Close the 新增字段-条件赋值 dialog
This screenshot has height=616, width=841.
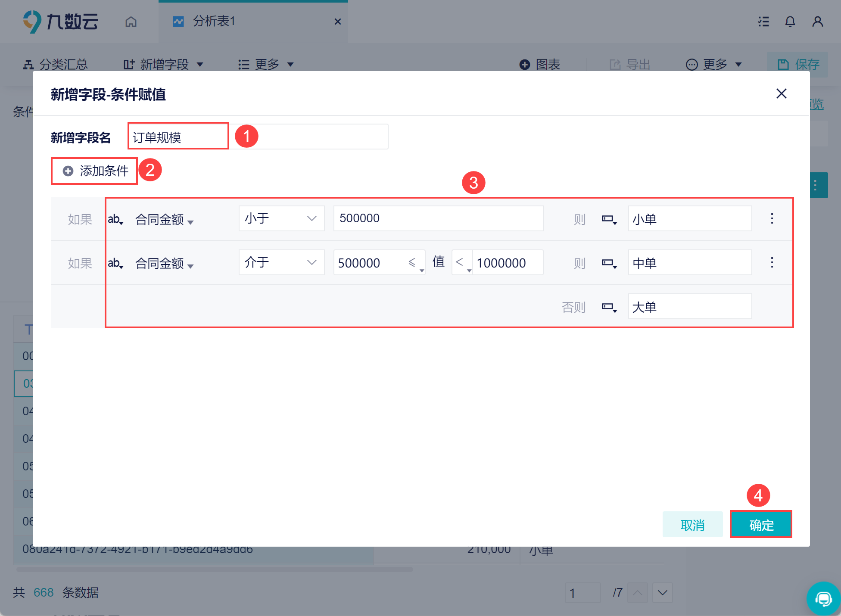[781, 93]
